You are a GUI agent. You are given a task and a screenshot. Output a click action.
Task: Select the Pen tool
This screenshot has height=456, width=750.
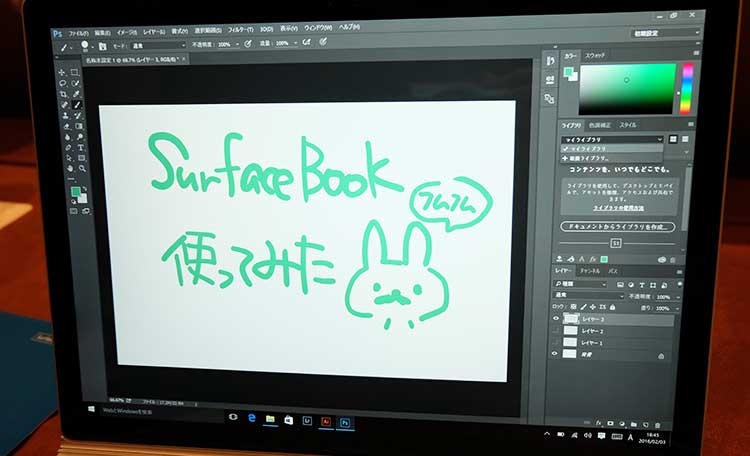click(68, 147)
